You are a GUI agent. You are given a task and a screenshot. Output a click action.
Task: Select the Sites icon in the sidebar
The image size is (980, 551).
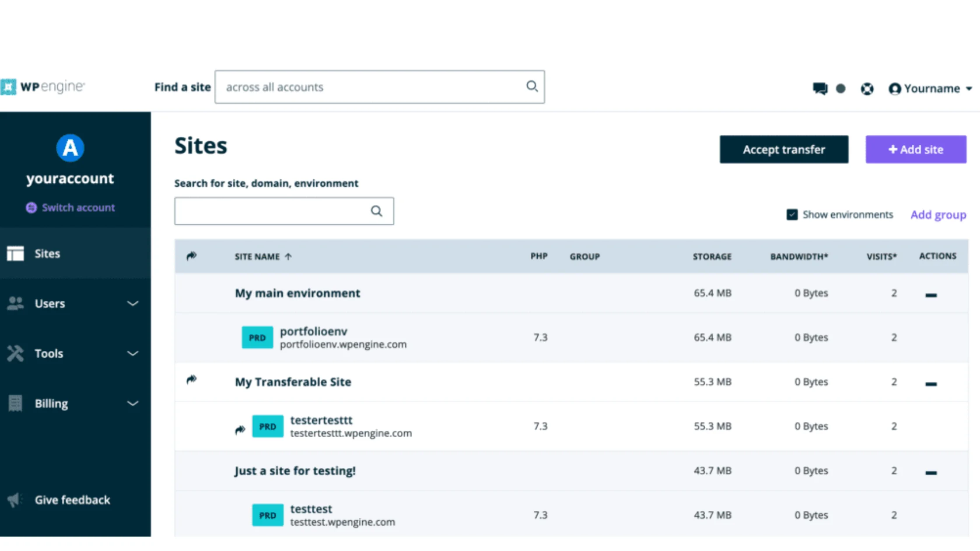point(15,254)
